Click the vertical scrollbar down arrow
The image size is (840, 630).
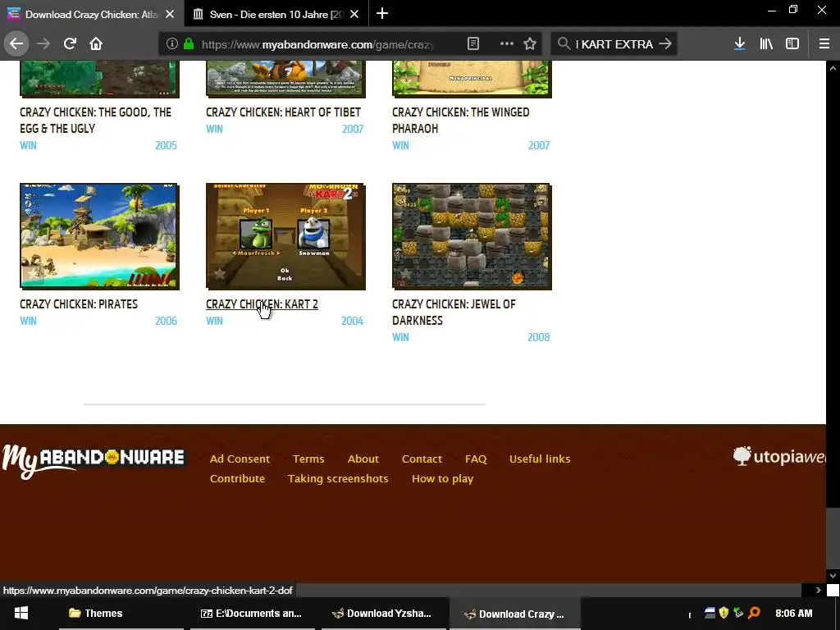pyautogui.click(x=833, y=576)
